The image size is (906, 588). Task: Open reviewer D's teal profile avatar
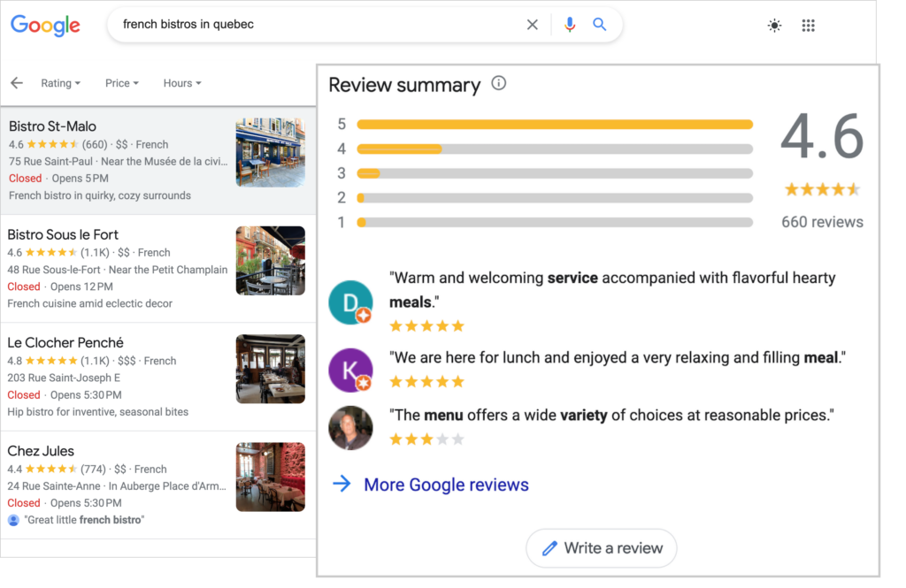point(350,302)
